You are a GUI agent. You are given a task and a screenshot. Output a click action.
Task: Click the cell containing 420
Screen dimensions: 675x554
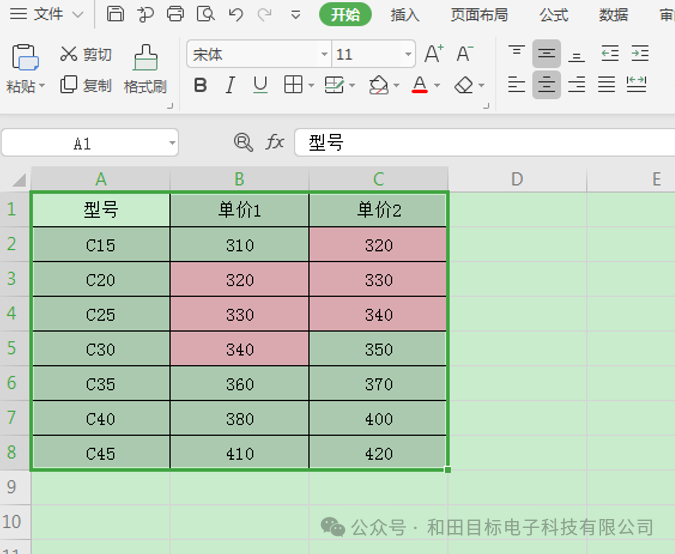[x=378, y=453]
